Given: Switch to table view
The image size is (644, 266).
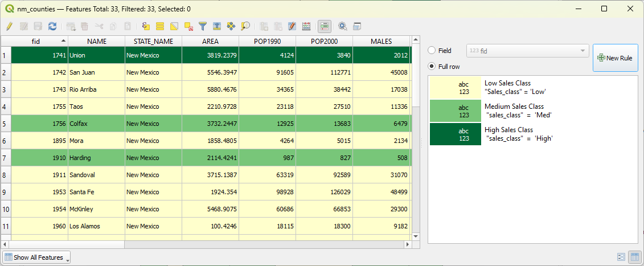Looking at the screenshot, I should click(634, 257).
